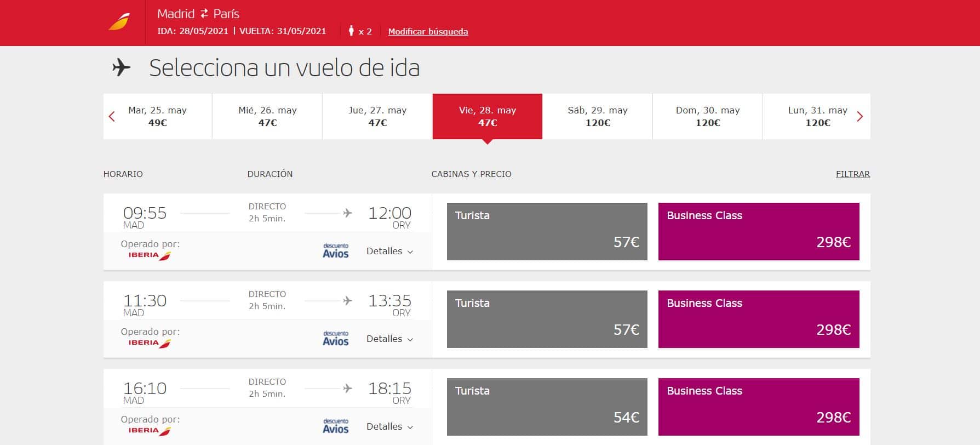980x445 pixels.
Task: Click the Selecciona un vuelo de ida heading
Action: (284, 68)
